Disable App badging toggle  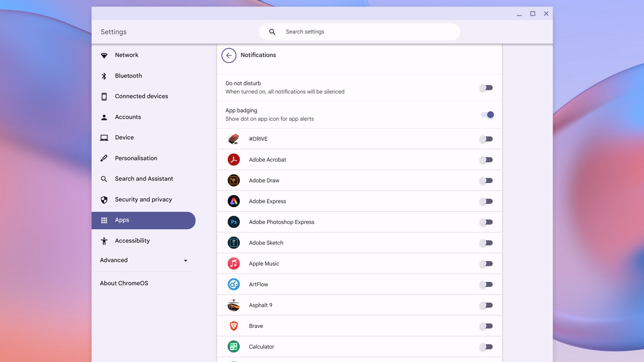[x=487, y=115]
